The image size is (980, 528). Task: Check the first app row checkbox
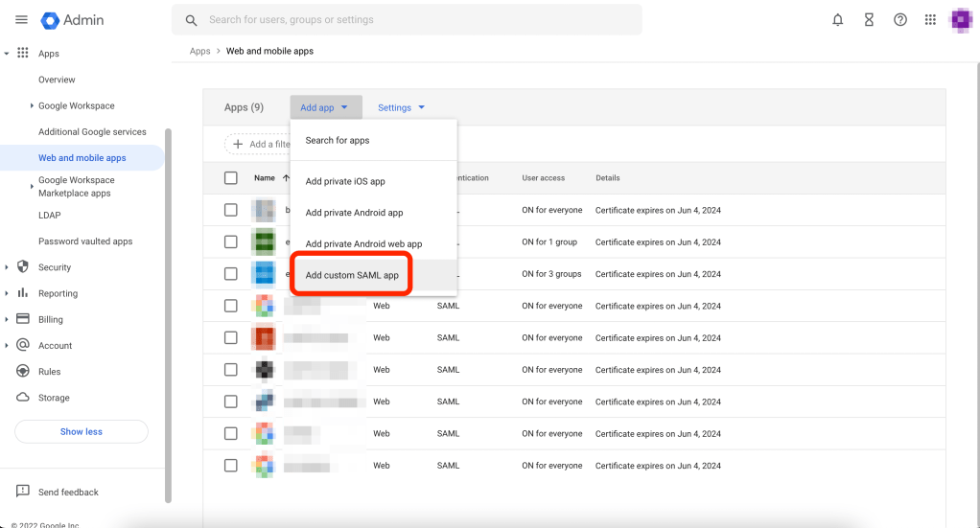coord(230,210)
